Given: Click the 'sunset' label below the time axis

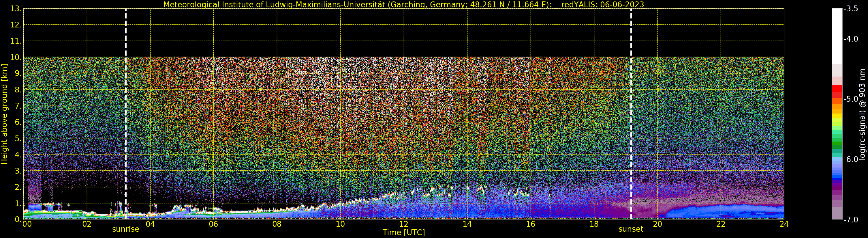Looking at the screenshot, I should (x=631, y=229).
